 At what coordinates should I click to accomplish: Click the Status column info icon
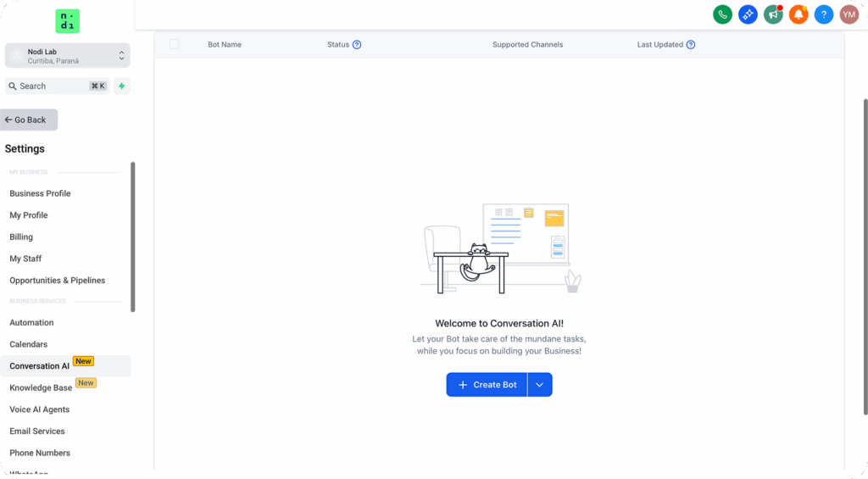coord(357,45)
